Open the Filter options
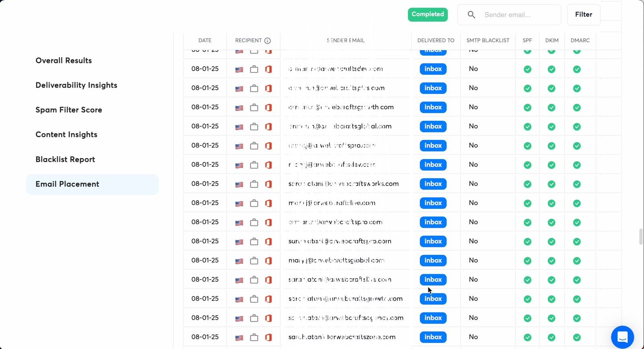Viewport: 644px width, 349px height. tap(583, 15)
